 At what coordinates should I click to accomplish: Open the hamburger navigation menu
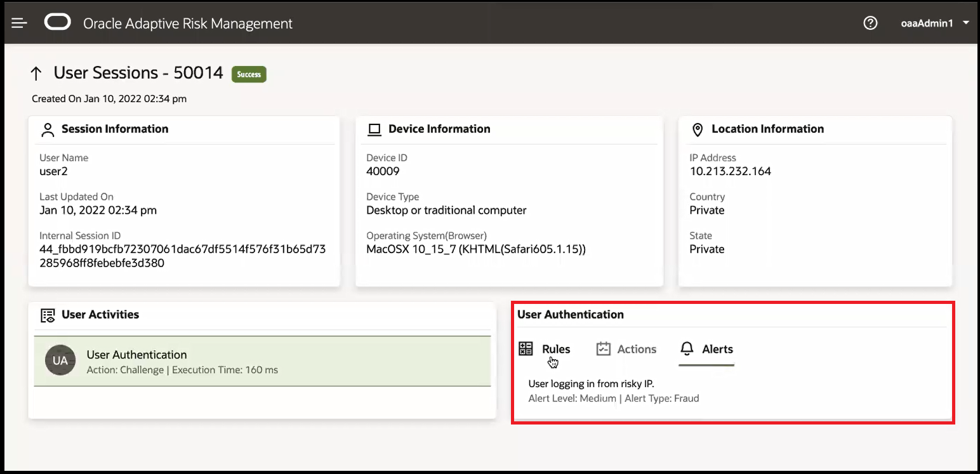(19, 23)
